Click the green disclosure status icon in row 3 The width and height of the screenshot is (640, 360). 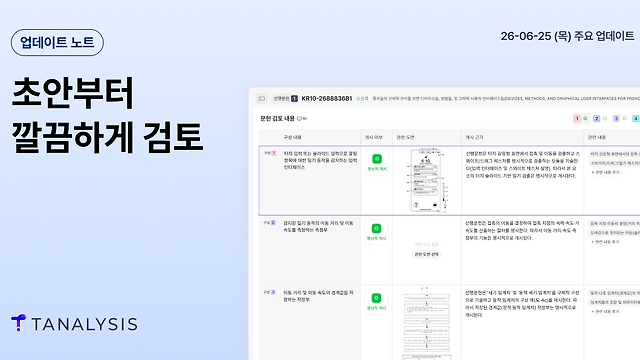(377, 298)
